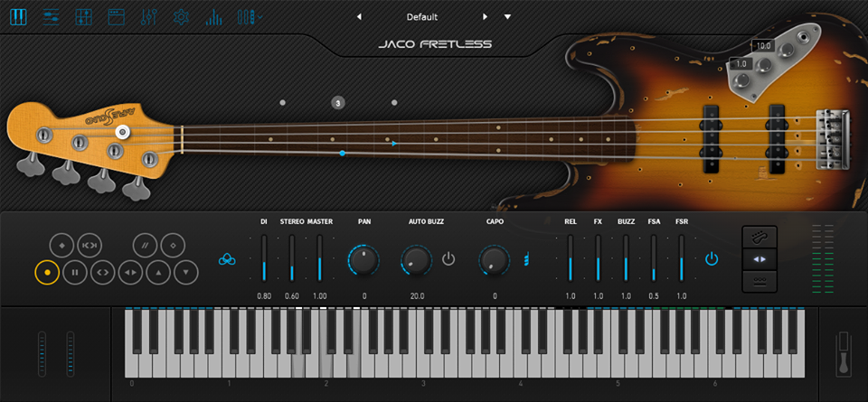Click the STEREO value 0.60
Image resolution: width=868 pixels, height=402 pixels.
[292, 295]
